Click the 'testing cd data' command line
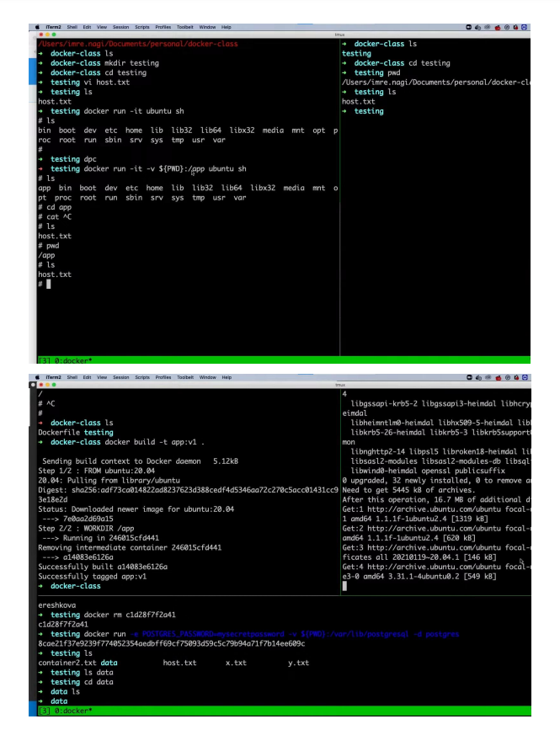Viewport: 560px width, 735px height. click(76, 682)
